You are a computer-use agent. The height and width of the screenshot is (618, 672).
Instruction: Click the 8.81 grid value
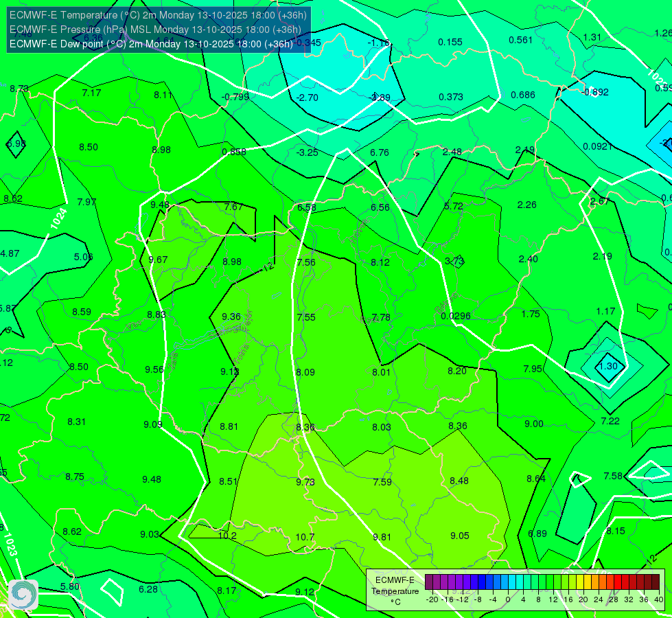(229, 426)
